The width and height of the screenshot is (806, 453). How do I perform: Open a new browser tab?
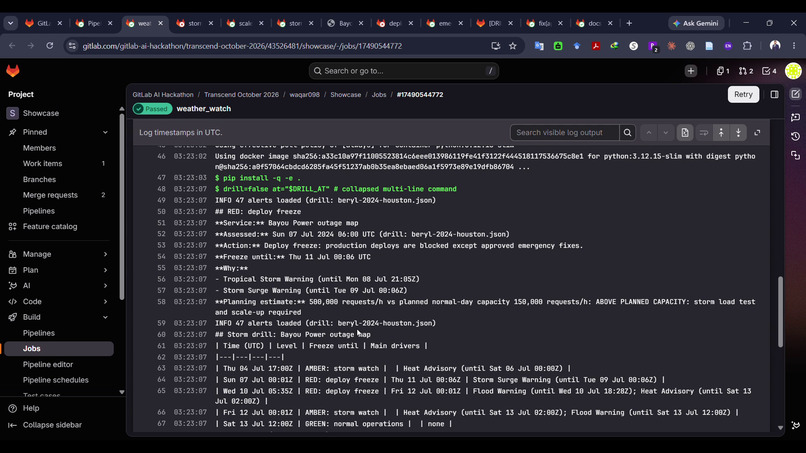pos(629,23)
